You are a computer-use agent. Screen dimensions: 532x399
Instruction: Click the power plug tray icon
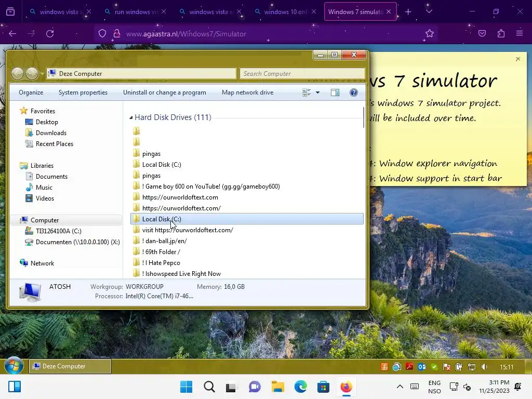(x=459, y=367)
